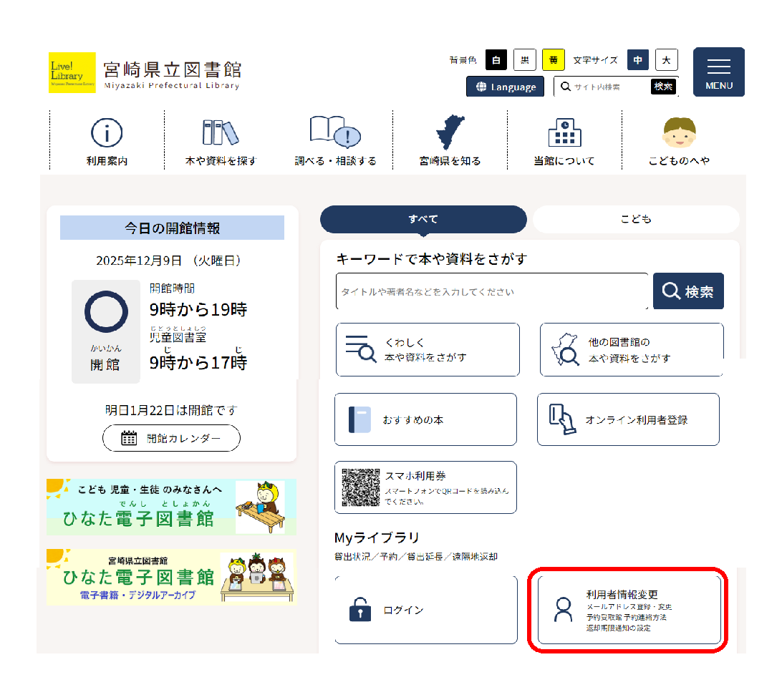The height and width of the screenshot is (700, 782).
Task: Open the 利用案内 info icon
Action: point(107,133)
